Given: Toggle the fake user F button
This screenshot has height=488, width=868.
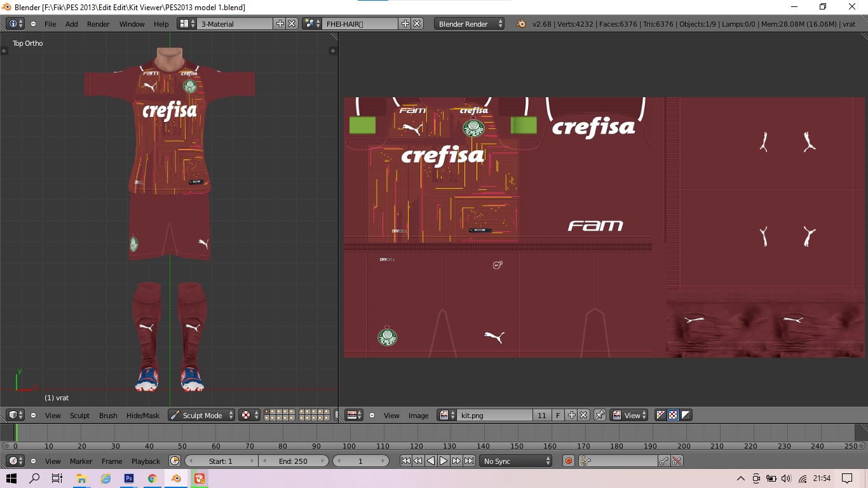Looking at the screenshot, I should coord(557,415).
